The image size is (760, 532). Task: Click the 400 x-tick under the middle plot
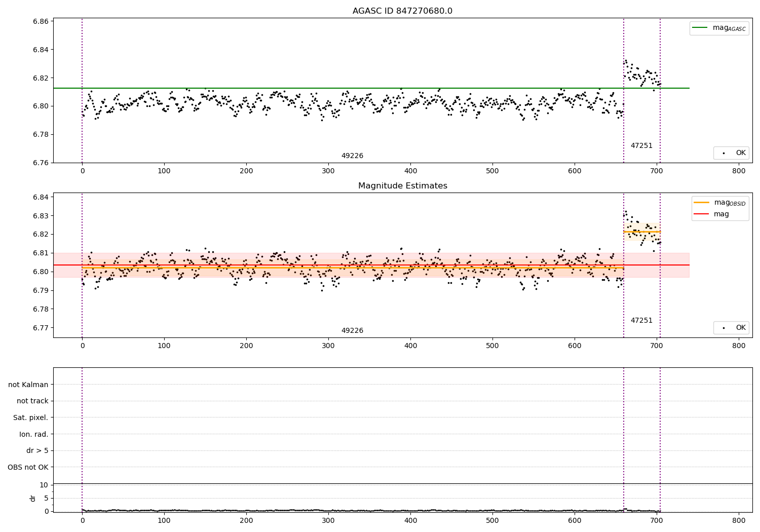pos(410,346)
